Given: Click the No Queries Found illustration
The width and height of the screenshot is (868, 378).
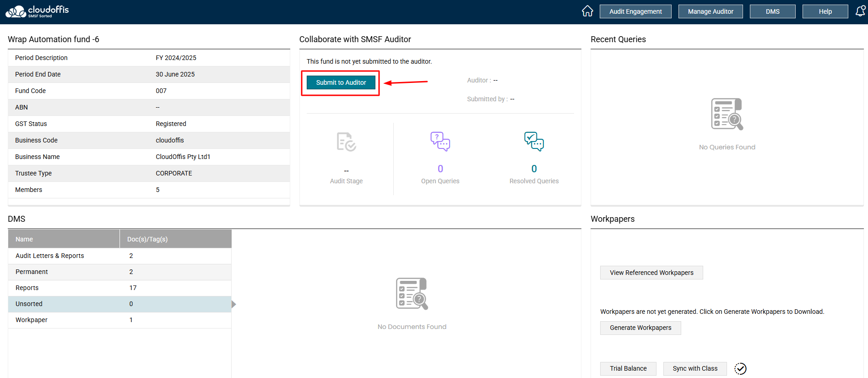Looking at the screenshot, I should click(x=727, y=114).
